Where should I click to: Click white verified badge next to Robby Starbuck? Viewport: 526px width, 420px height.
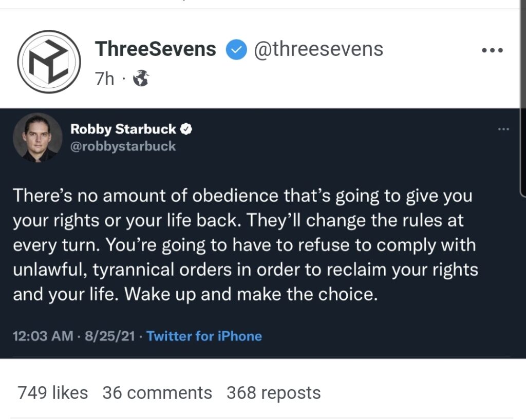[x=186, y=129]
